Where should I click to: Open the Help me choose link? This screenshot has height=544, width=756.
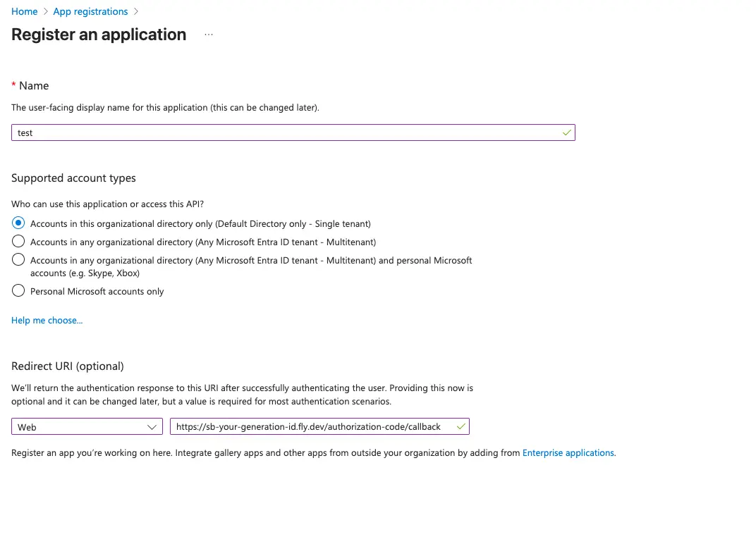coord(47,321)
